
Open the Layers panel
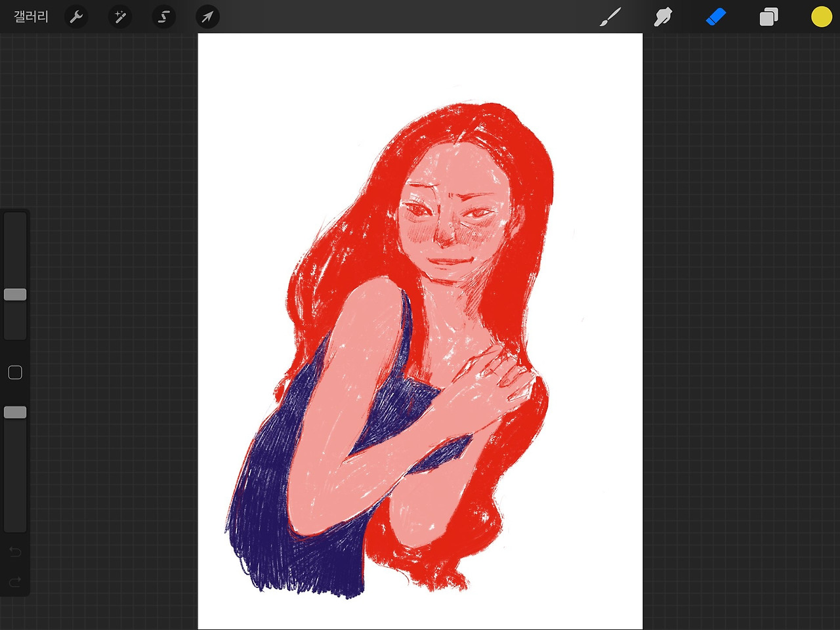point(768,17)
